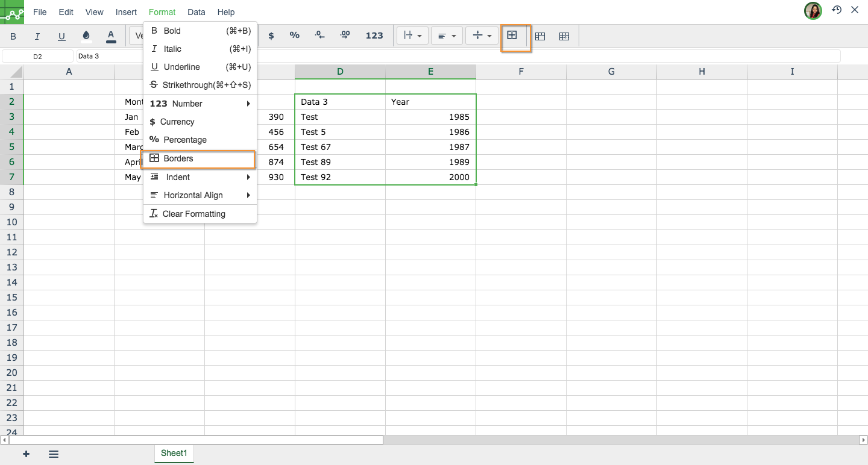
Task: Open the vertical align toolbar dropdown
Action: click(x=482, y=36)
